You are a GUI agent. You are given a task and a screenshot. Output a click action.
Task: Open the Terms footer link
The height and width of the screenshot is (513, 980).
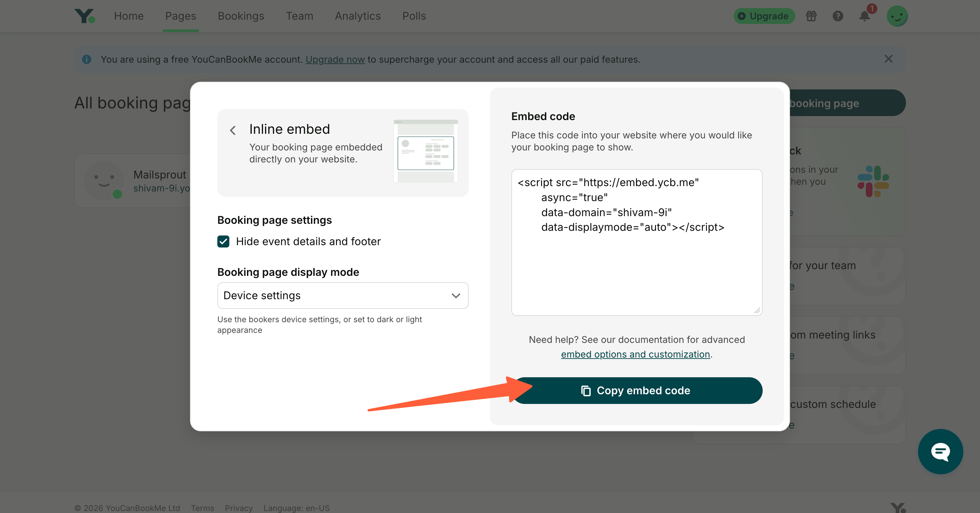[202, 508]
